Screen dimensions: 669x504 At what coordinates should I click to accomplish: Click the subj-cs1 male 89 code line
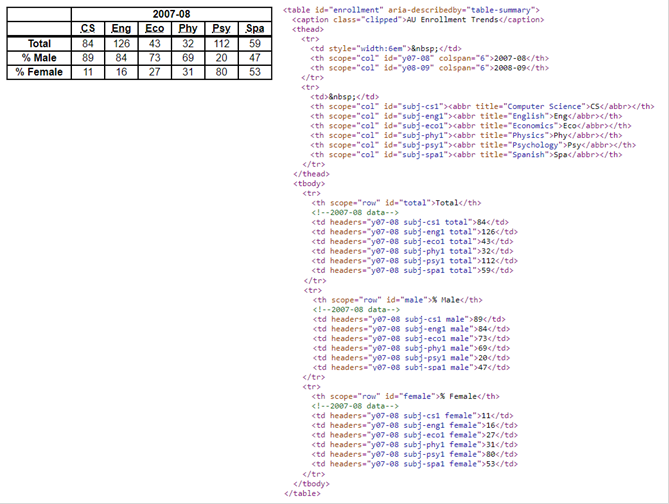[x=409, y=319]
